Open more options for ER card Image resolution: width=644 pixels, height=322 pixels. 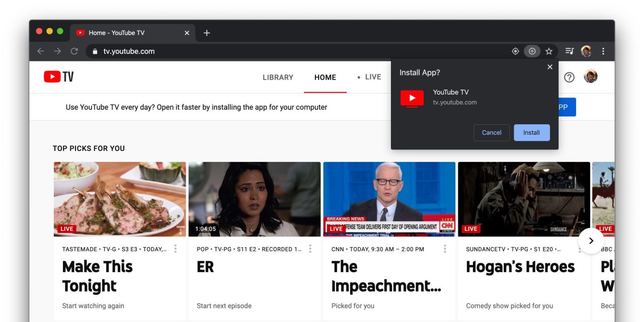310,249
